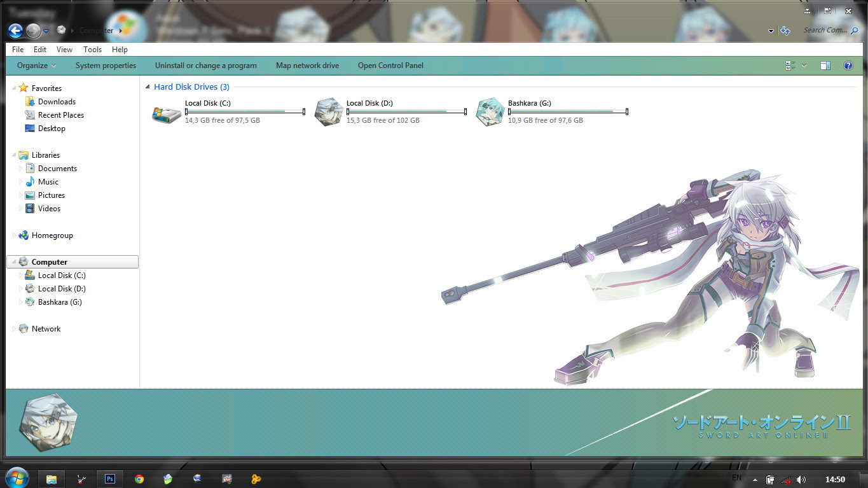Click the "10,9 GB free of 97,6 GB" text

[x=545, y=120]
